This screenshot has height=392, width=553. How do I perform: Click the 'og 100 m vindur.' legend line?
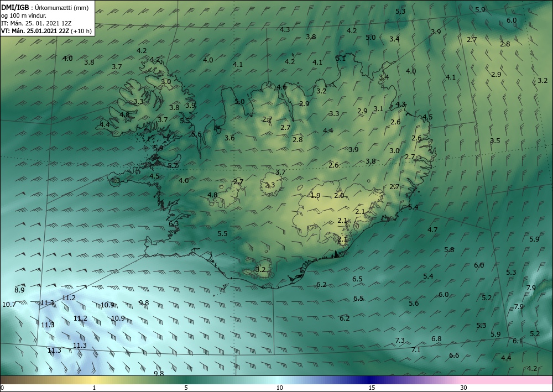(x=24, y=15)
